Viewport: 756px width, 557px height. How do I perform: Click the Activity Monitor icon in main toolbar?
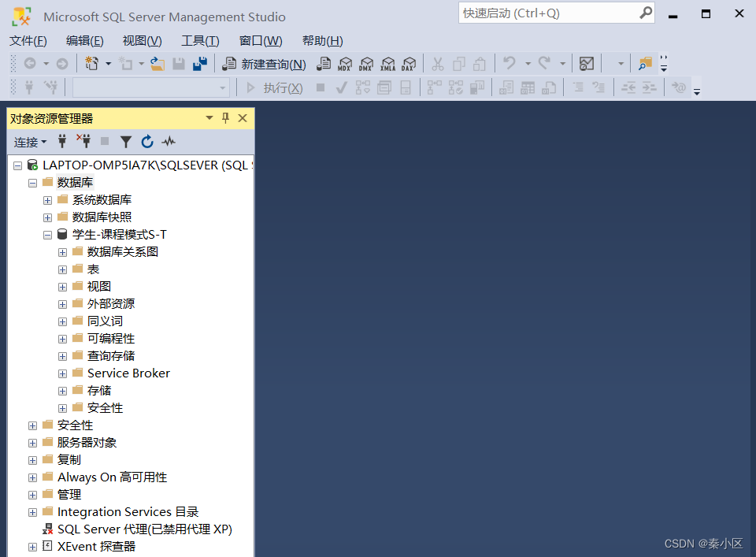tap(586, 64)
